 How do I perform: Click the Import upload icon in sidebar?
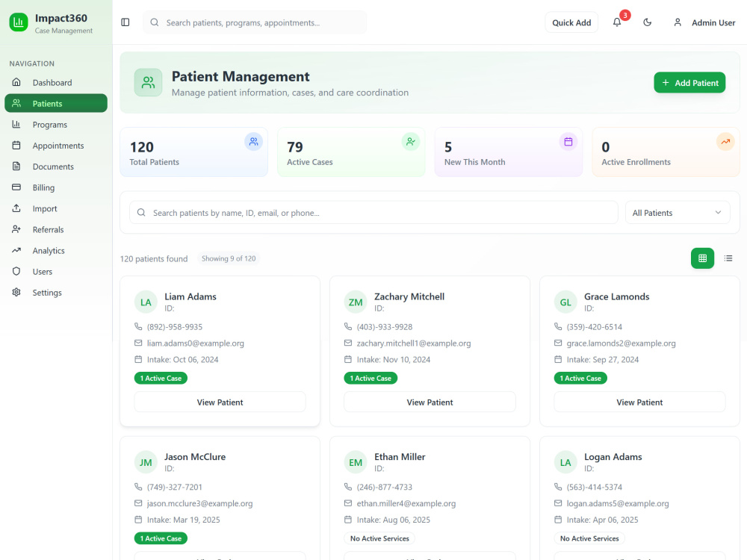[16, 208]
